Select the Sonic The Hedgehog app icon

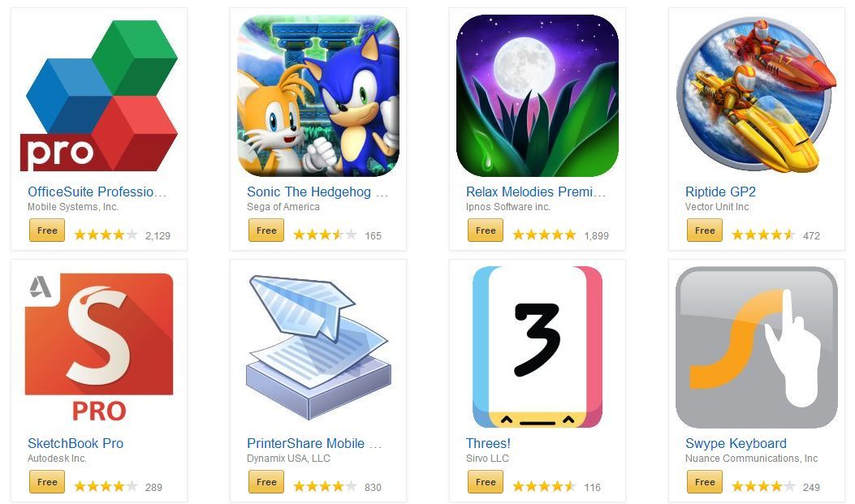(318, 95)
